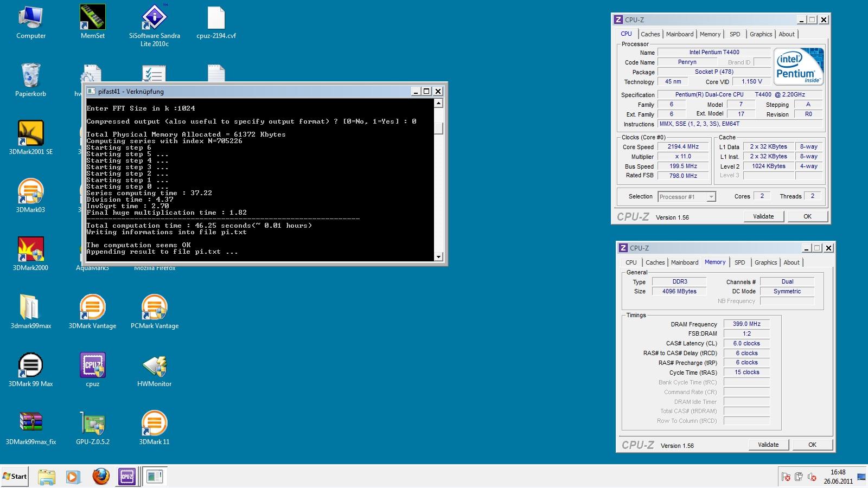Open Windows Media Player from taskbar
The width and height of the screenshot is (868, 488).
[x=73, y=477]
